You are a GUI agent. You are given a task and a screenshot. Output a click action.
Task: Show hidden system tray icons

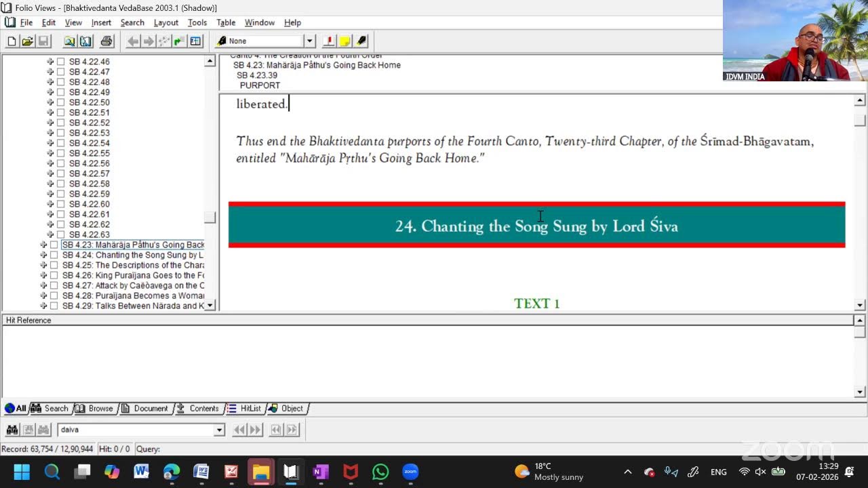pyautogui.click(x=628, y=472)
